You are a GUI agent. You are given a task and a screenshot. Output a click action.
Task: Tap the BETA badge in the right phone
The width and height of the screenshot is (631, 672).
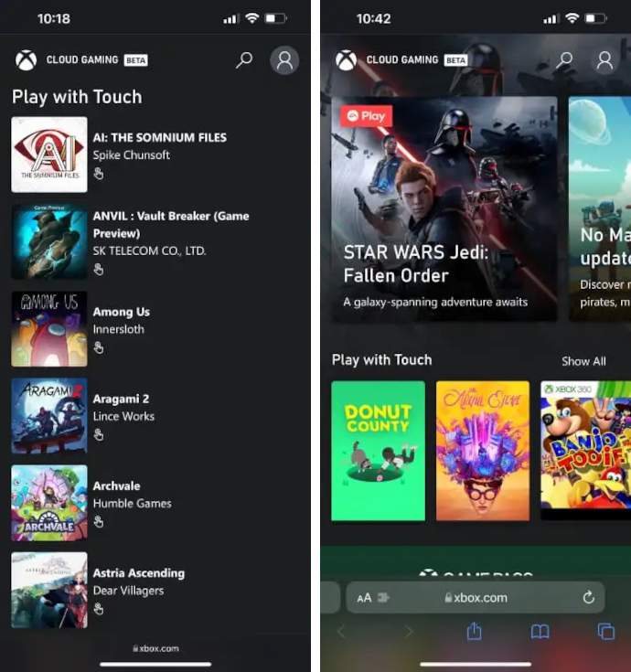pos(455,60)
